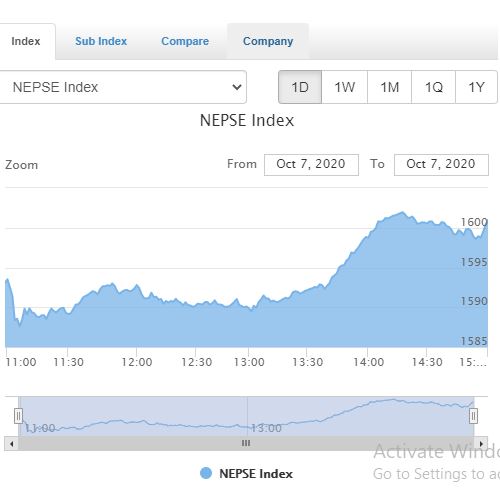Click the 14:30 x-axis time label

[427, 362]
